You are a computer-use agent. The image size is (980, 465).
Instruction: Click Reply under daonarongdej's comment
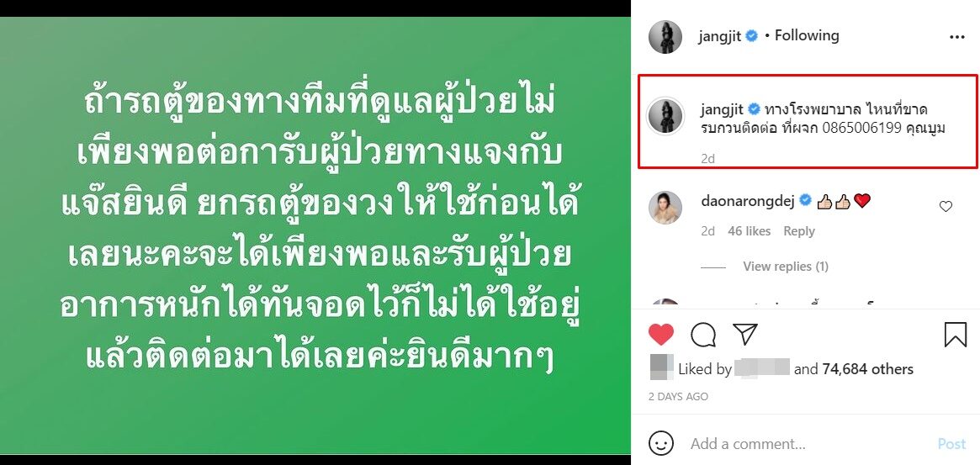(x=799, y=231)
